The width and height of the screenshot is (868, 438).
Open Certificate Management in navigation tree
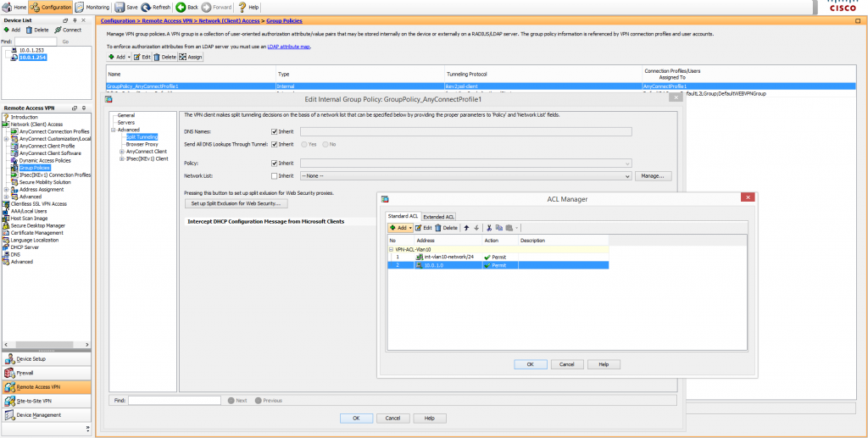37,233
